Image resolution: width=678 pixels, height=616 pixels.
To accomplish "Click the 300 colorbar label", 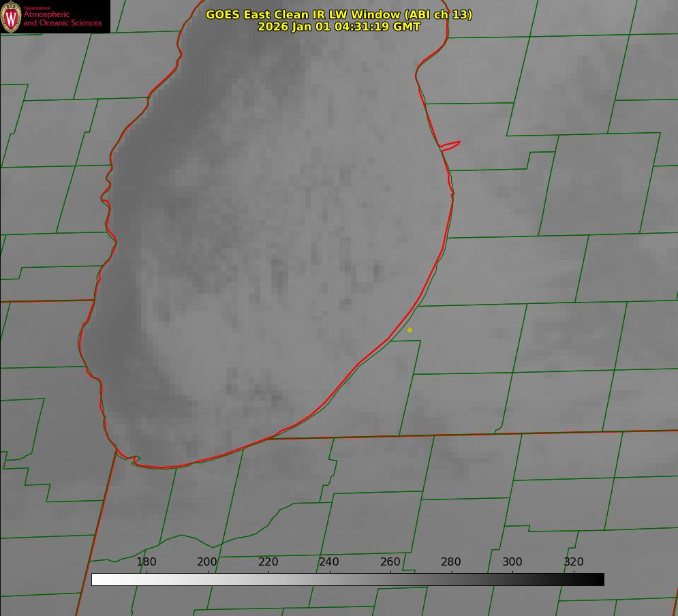I will (x=512, y=561).
